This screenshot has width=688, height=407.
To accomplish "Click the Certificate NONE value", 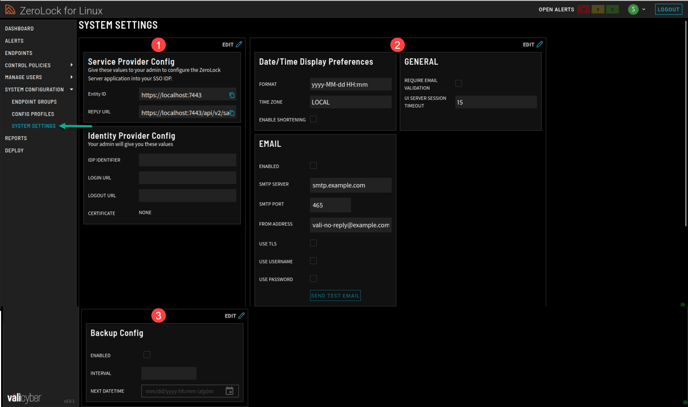I will [145, 213].
